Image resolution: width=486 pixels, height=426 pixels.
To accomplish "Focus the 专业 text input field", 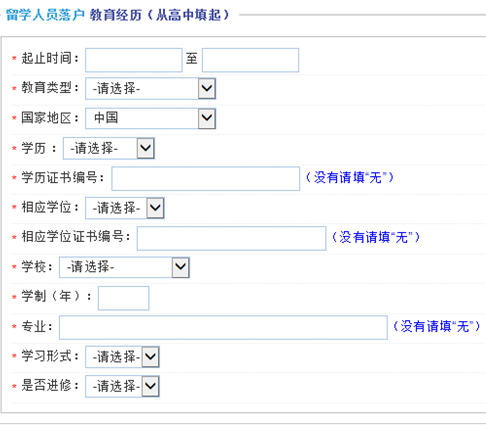I will click(223, 327).
